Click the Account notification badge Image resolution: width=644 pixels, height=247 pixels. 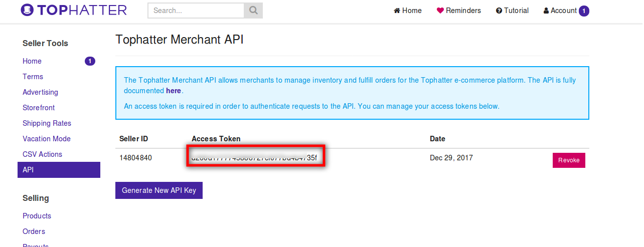(584, 11)
